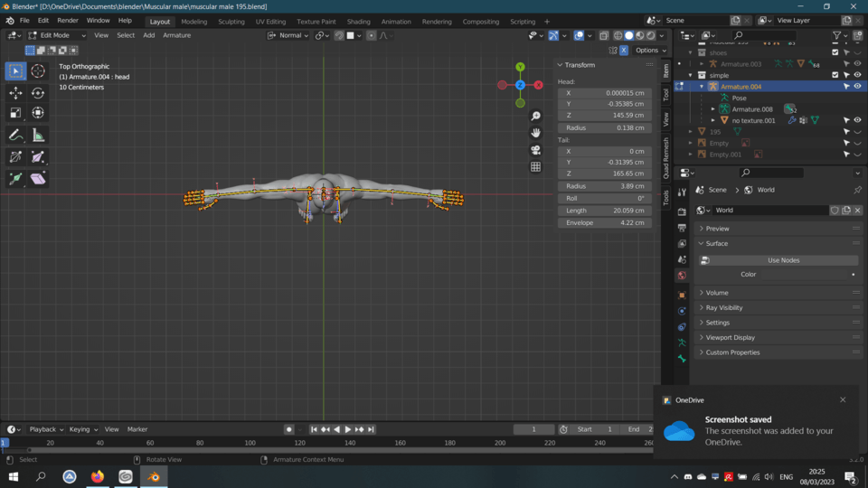
Task: Open the Playback dropdown
Action: [x=46, y=429]
